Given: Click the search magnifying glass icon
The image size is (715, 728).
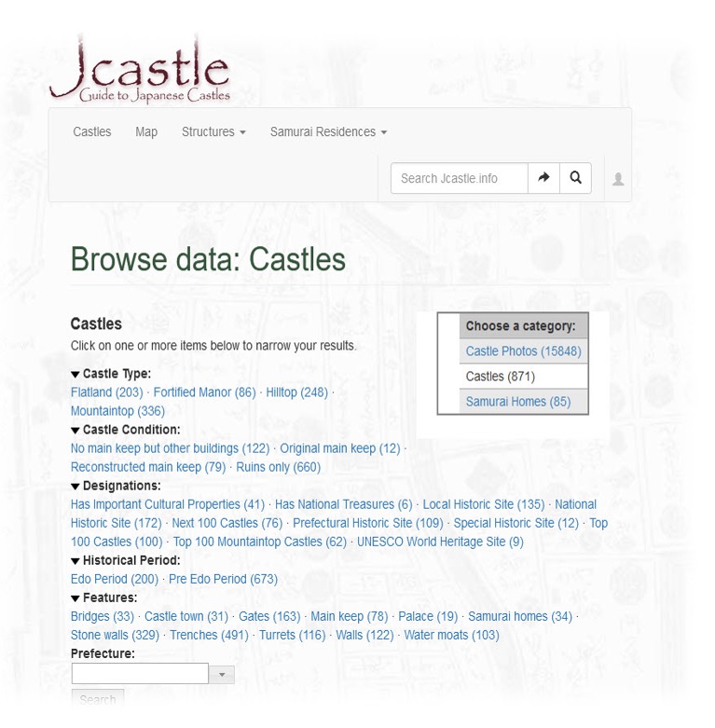Looking at the screenshot, I should 575,178.
